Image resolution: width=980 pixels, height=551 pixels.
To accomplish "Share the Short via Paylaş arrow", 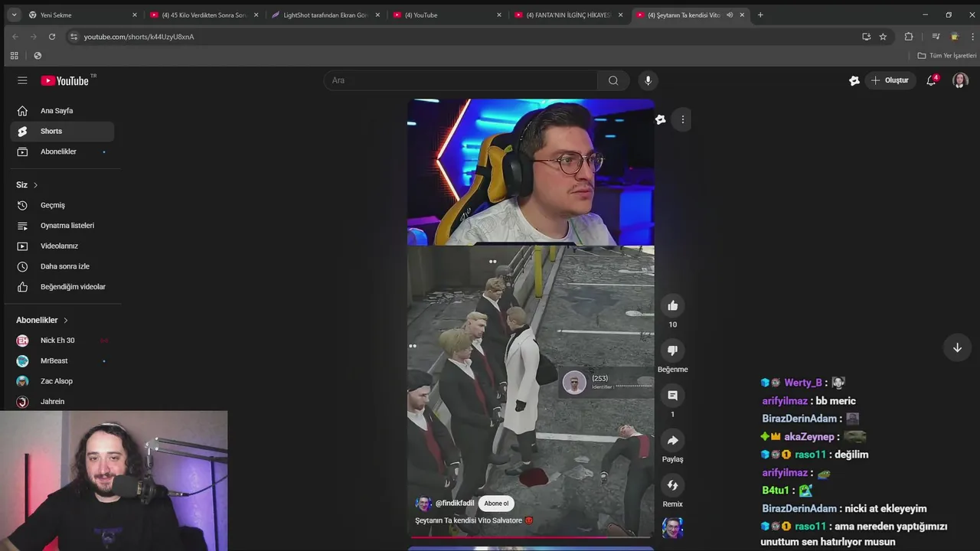I will [x=672, y=440].
